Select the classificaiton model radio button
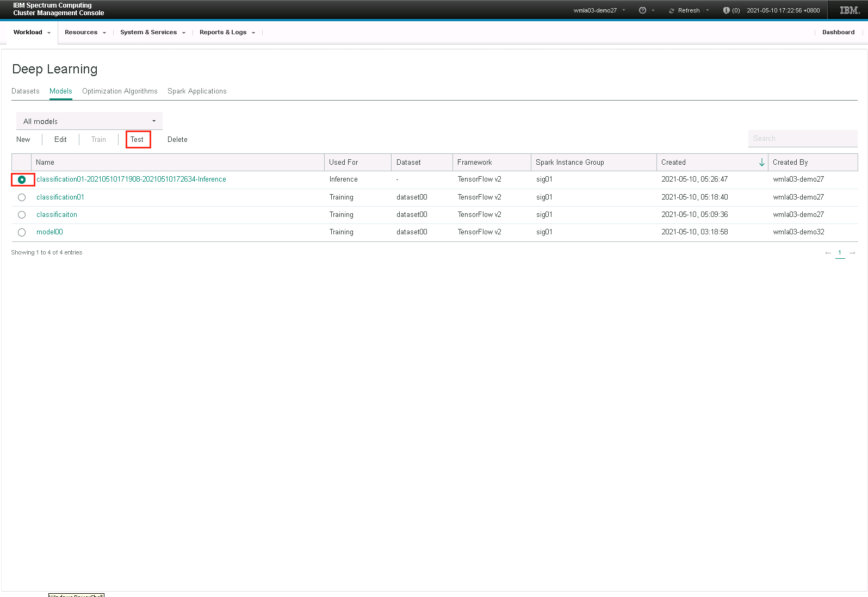 [x=22, y=215]
